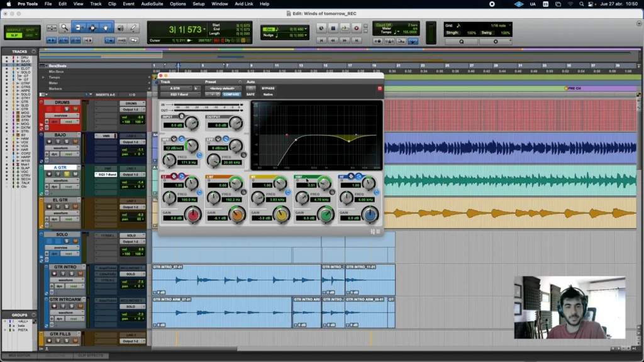Expand the Tempo ruler
644x362 pixels.
tap(43, 77)
